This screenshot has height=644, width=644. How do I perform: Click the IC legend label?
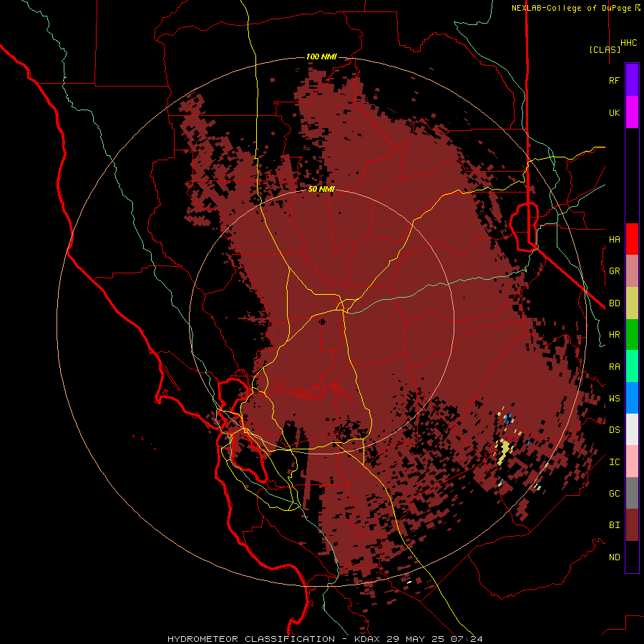click(x=614, y=462)
